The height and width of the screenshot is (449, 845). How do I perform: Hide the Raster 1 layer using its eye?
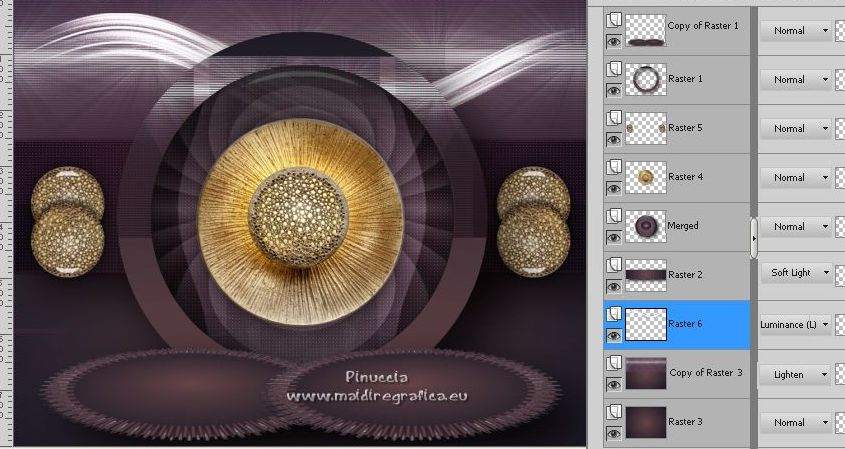click(614, 90)
